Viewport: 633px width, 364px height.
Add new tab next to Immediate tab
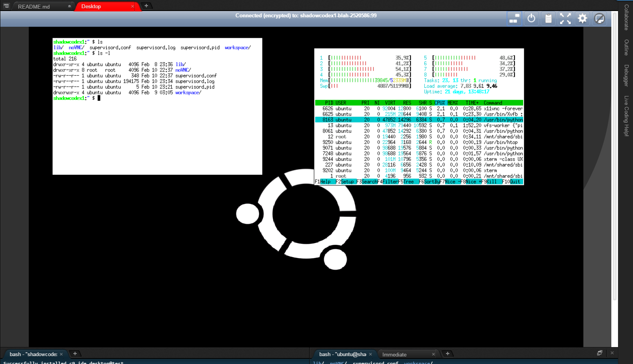point(447,354)
